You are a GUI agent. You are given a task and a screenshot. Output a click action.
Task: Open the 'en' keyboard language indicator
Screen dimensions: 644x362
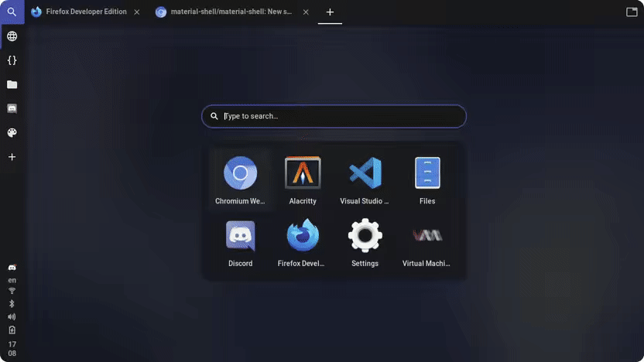pyautogui.click(x=12, y=280)
